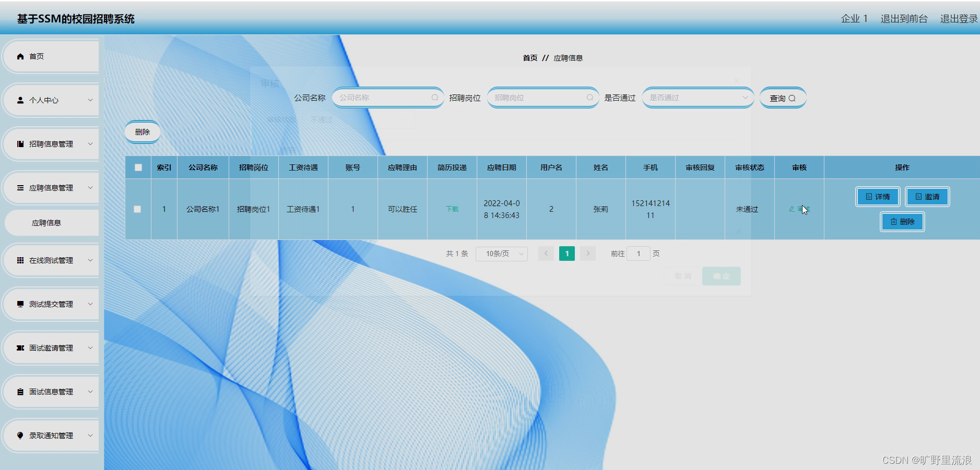
Task: Check the row checkbox for 公司名称1
Action: (138, 209)
